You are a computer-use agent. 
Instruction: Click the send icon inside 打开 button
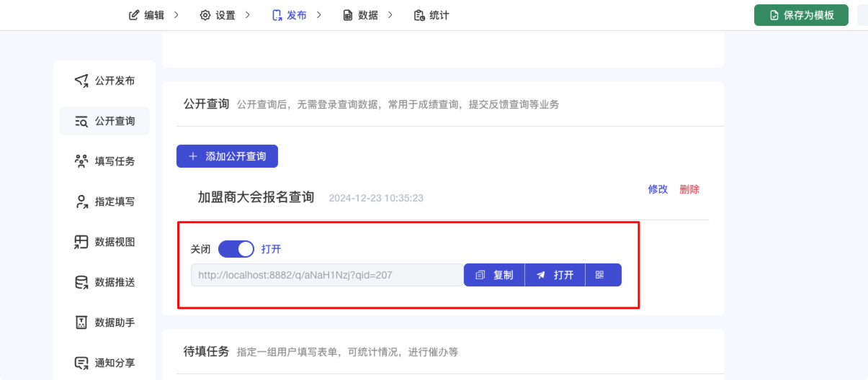pos(541,275)
